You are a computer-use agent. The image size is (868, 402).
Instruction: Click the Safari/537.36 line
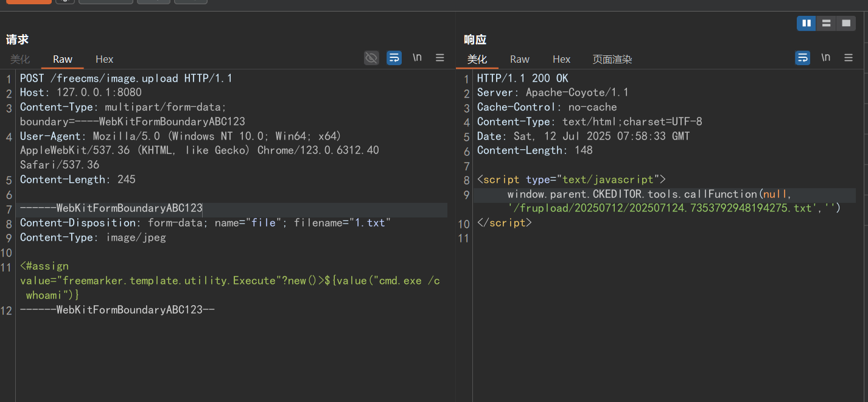60,165
